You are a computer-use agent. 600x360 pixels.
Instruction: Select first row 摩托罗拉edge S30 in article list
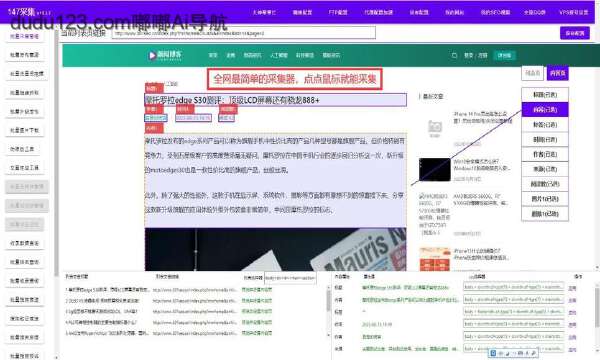[x=107, y=290]
